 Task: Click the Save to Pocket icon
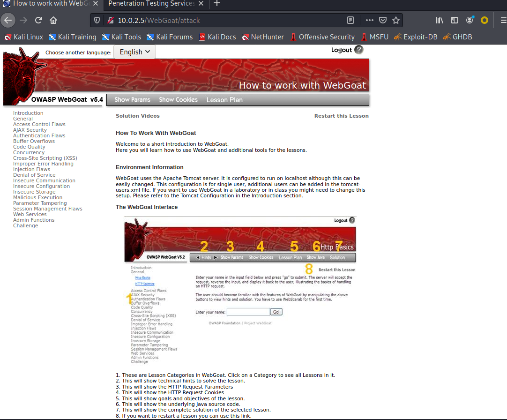pos(383,20)
